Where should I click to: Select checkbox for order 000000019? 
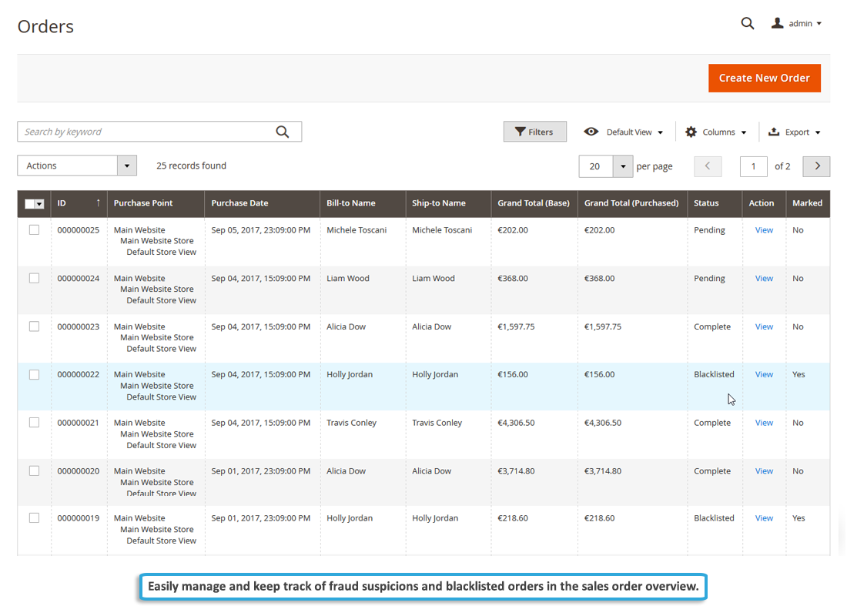pos(34,517)
